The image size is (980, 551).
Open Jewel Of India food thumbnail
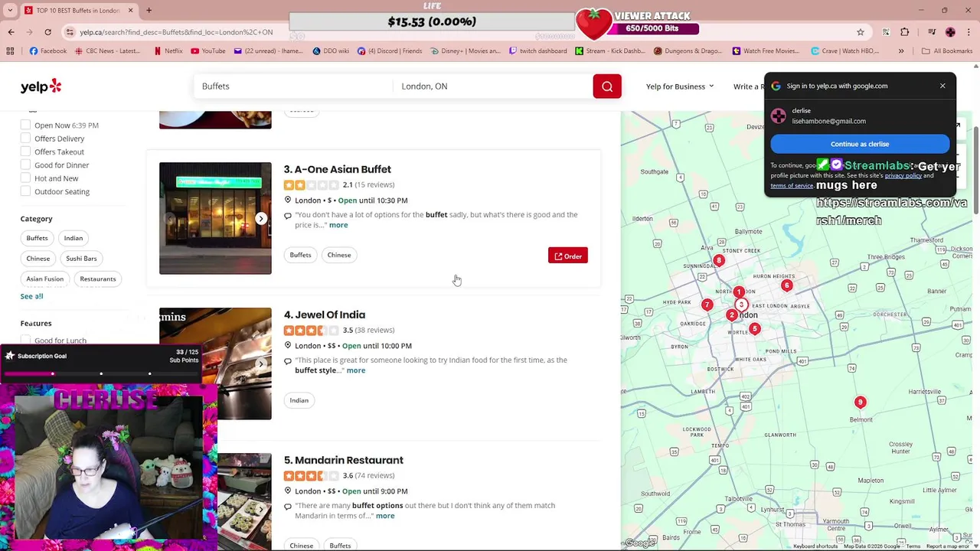215,364
